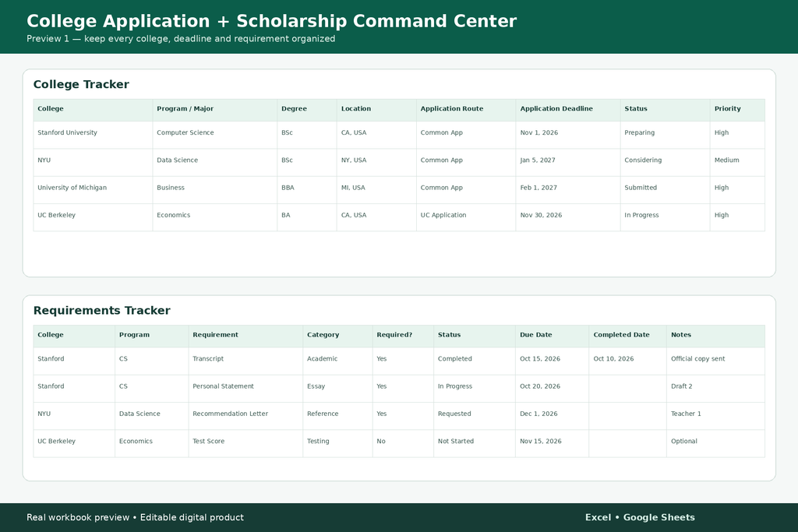Click the Recommendation Letter requirement cell
798x532 pixels.
245,416
